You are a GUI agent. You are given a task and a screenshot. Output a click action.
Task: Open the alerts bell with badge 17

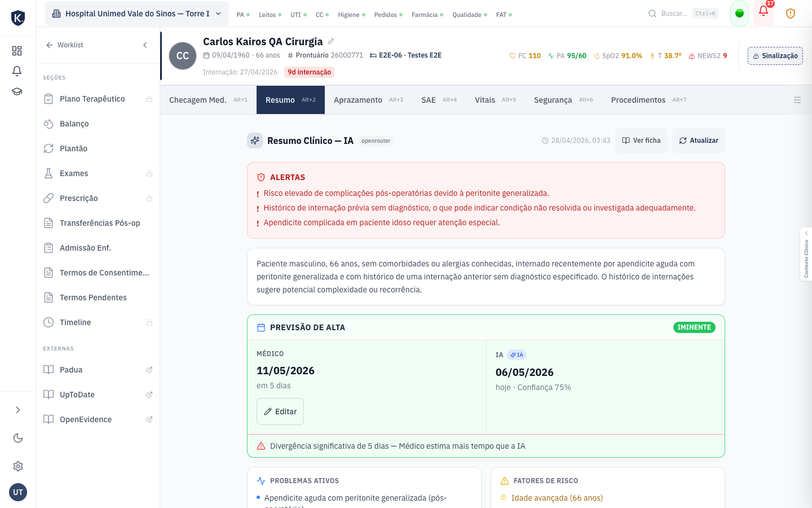764,12
